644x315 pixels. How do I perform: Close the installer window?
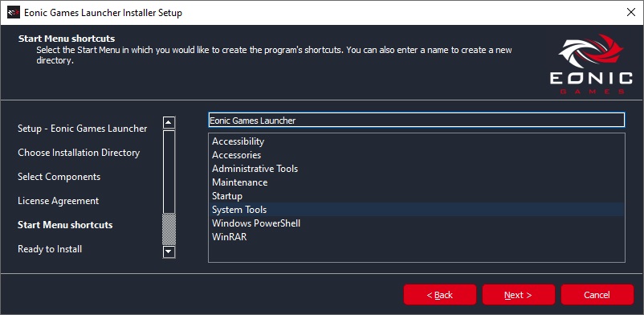coord(631,12)
